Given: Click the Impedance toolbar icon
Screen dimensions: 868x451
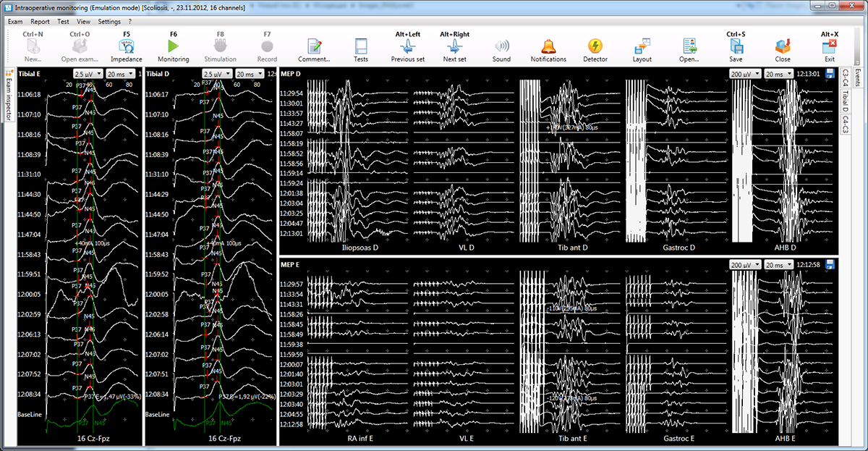Looking at the screenshot, I should (x=127, y=47).
